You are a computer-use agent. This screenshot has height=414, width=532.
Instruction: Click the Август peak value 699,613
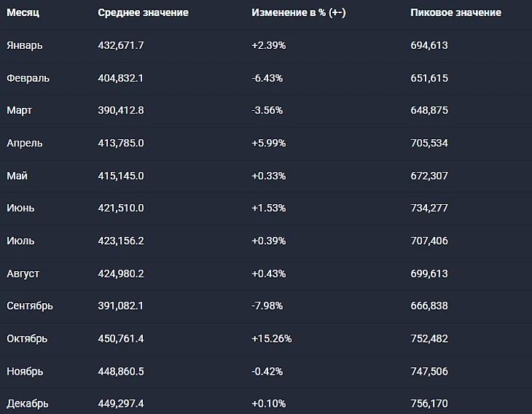[429, 273]
